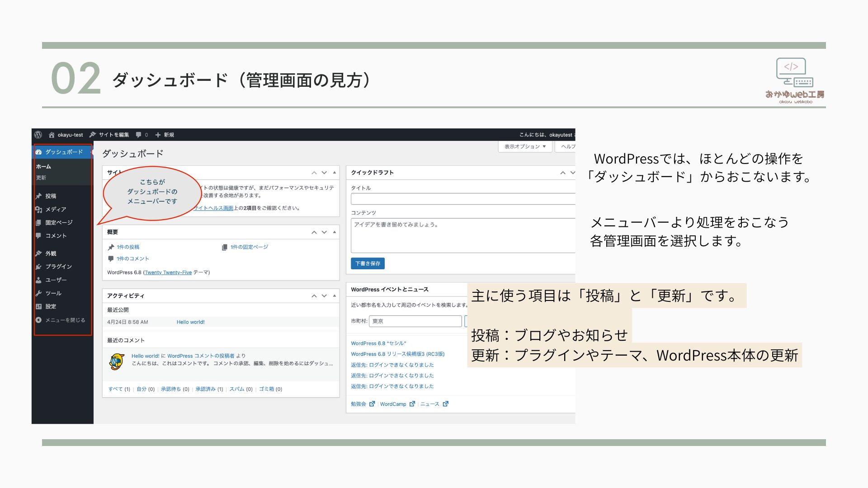The width and height of the screenshot is (868, 488).
Task: Open the Hello world! post link in 最近公開
Action: pyautogui.click(x=190, y=322)
